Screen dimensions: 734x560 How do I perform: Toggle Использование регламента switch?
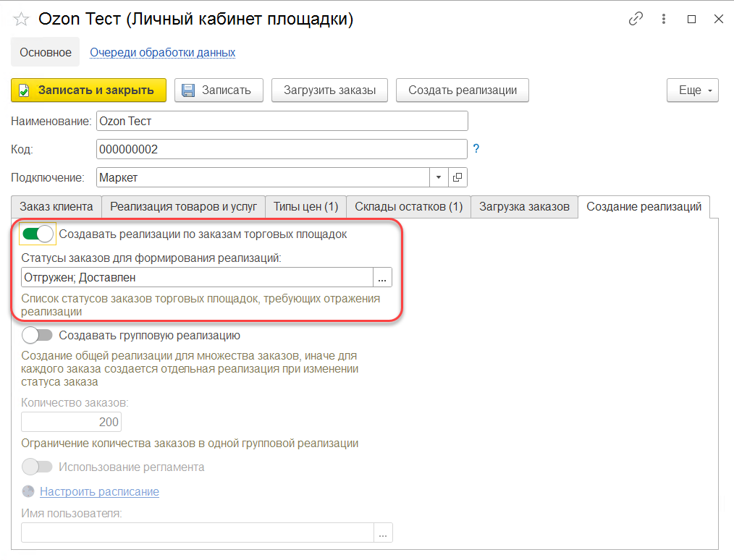coord(38,467)
